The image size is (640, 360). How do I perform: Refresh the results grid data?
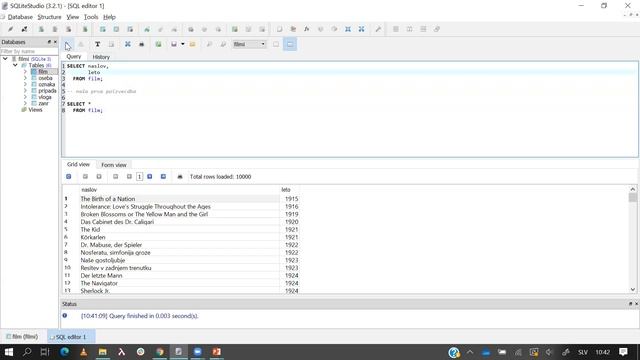pos(69,176)
